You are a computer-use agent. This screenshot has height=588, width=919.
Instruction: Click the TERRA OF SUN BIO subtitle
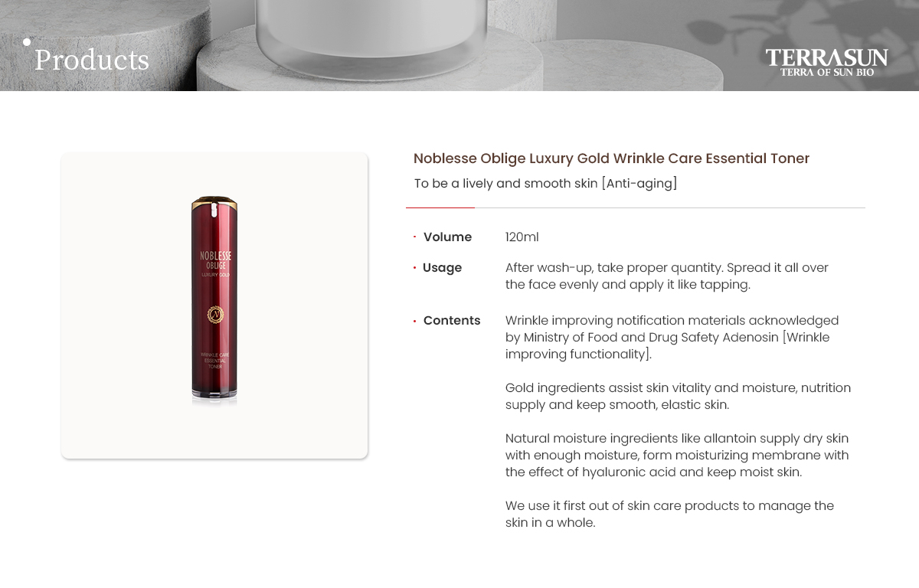(x=827, y=72)
